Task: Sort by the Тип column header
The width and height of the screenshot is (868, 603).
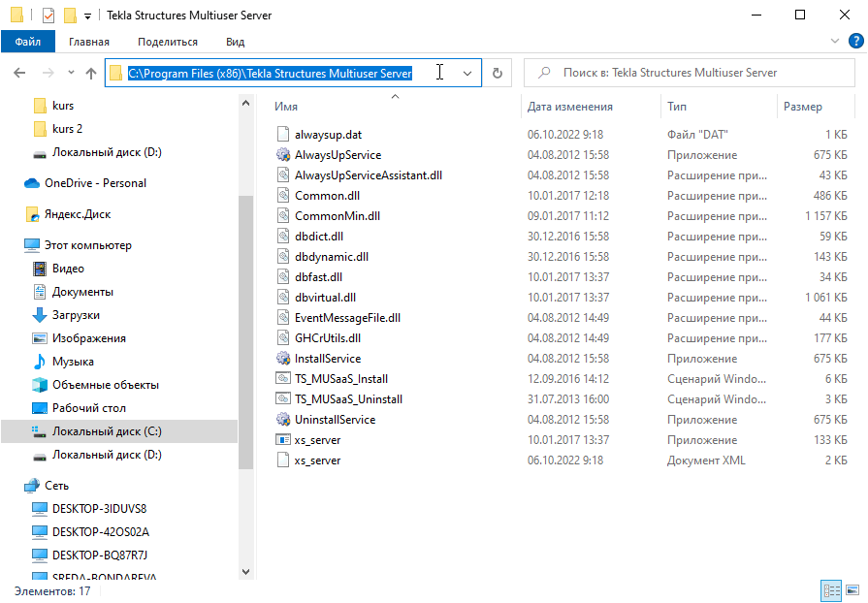Action: 677,107
